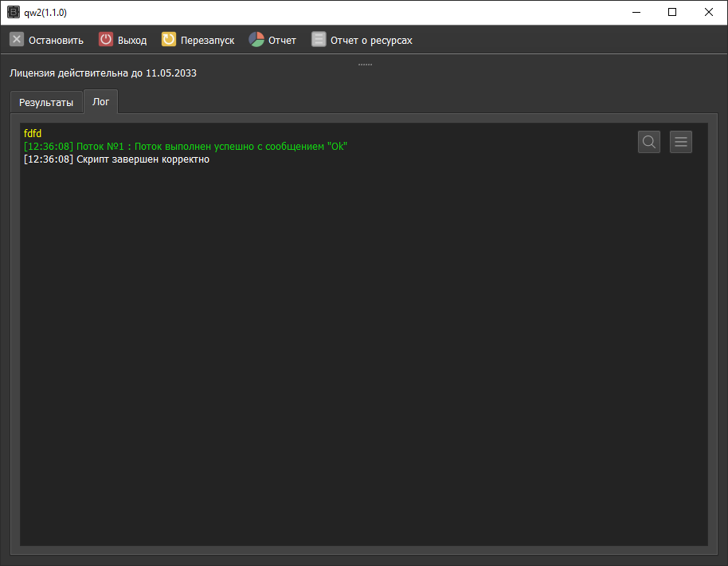The image size is (728, 566).
Task: Click the dotted splitter handle below toolbar
Action: click(365, 64)
